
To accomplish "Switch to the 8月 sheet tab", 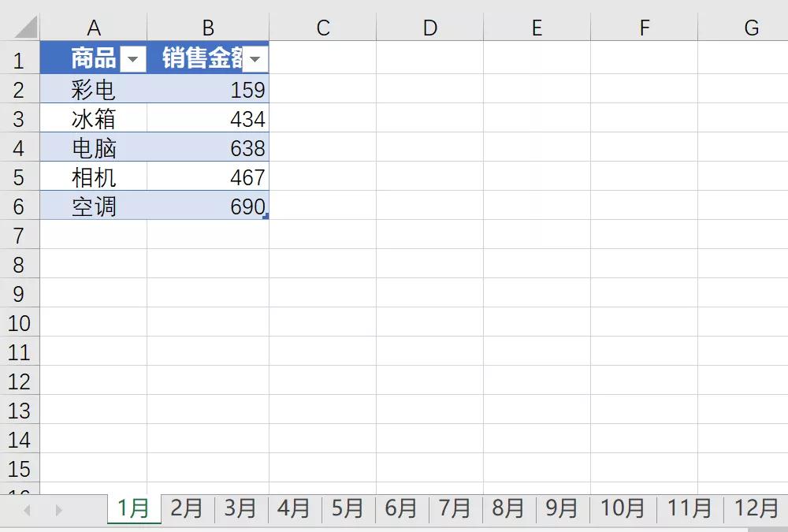I will [508, 508].
